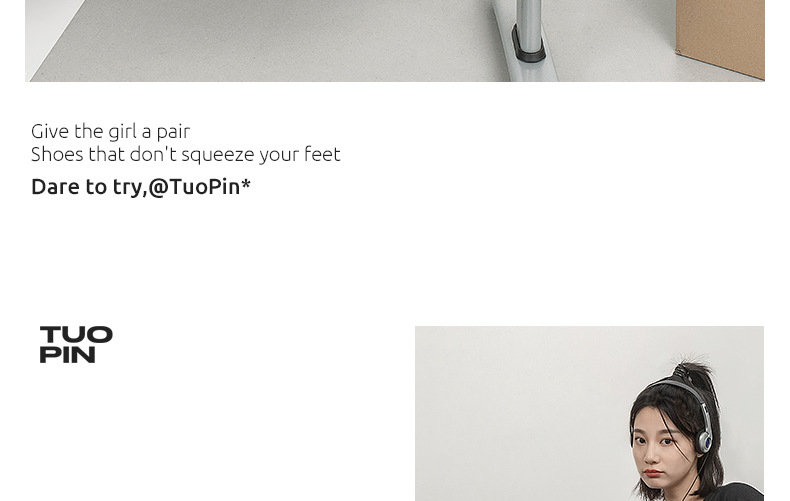Click the word 'feet' in the tagline
Image resolution: width=790 pixels, height=501 pixels.
click(322, 154)
